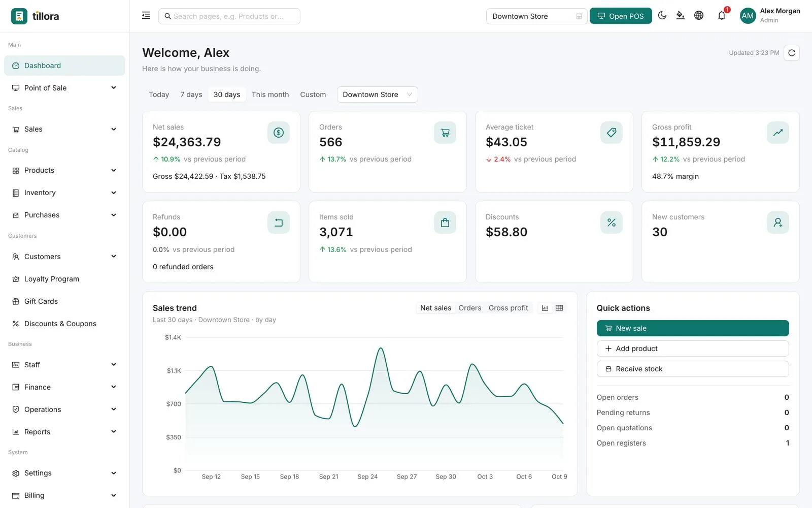Open notifications bell icon
Image resolution: width=812 pixels, height=508 pixels.
point(722,16)
